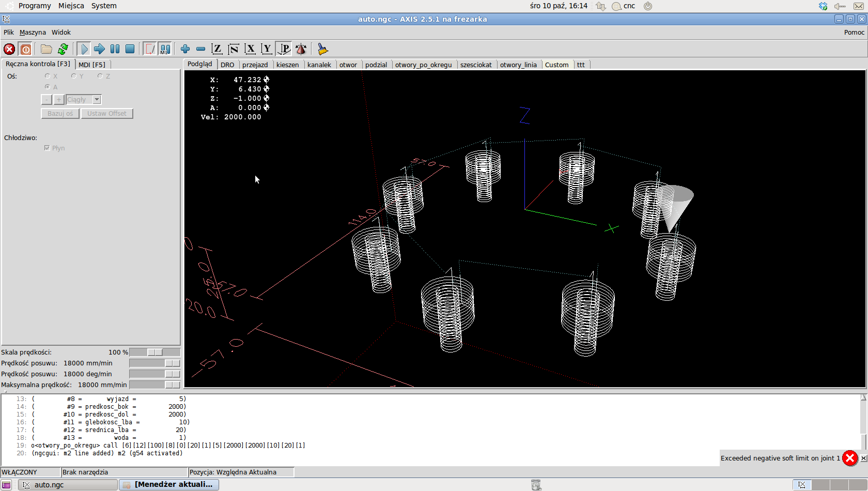Switch to Menedżer aktuali... taskbar window
The image size is (868, 491).
coord(169,484)
